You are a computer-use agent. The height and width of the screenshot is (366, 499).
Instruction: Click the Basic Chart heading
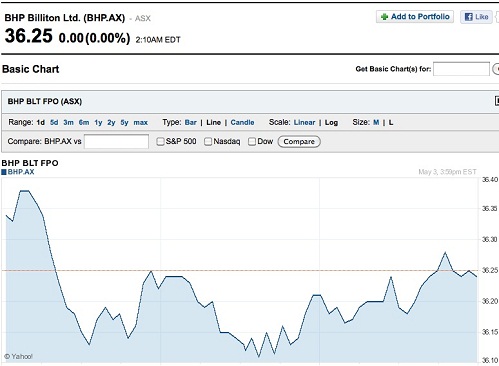tap(31, 69)
